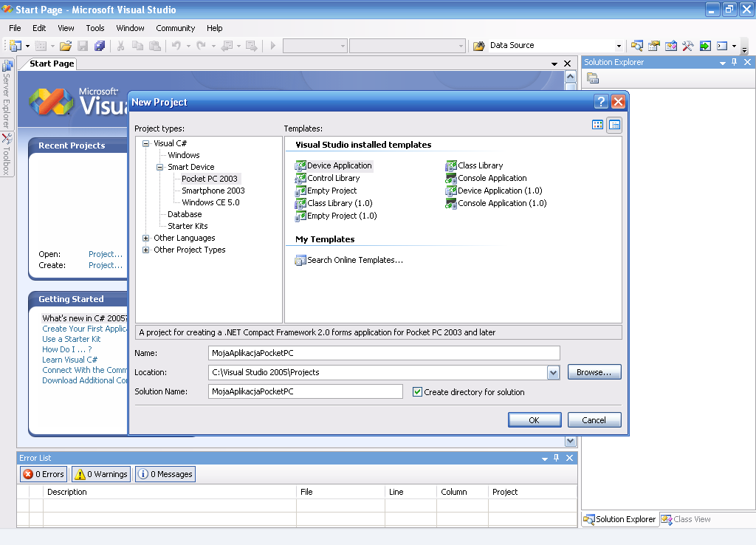Click the New Project toolbar icon
This screenshot has height=545, width=756.
pos(16,46)
